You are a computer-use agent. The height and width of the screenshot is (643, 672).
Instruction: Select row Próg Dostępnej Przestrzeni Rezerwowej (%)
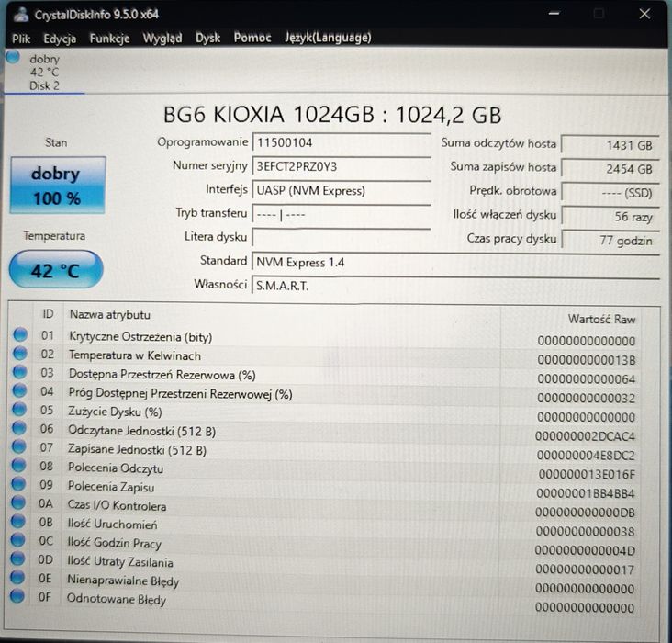click(326, 394)
